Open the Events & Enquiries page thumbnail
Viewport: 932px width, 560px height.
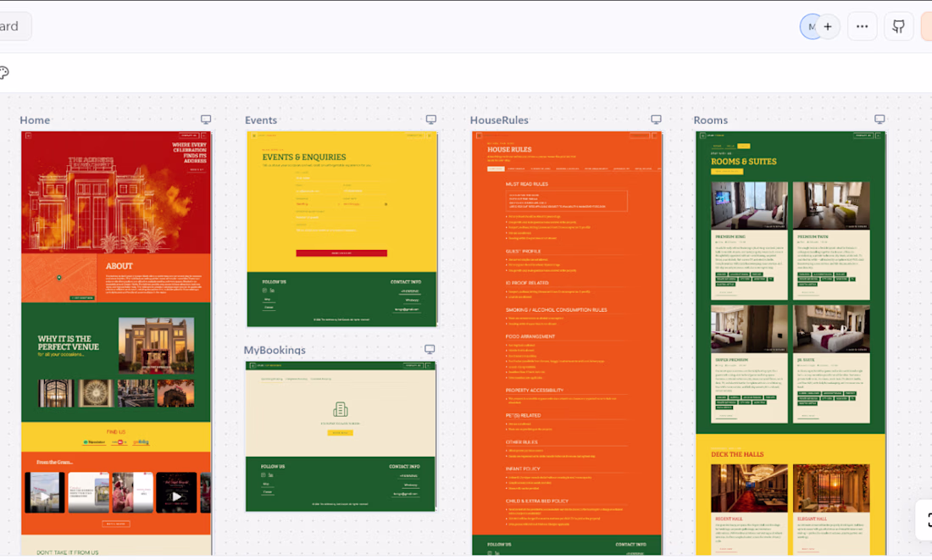(x=341, y=229)
